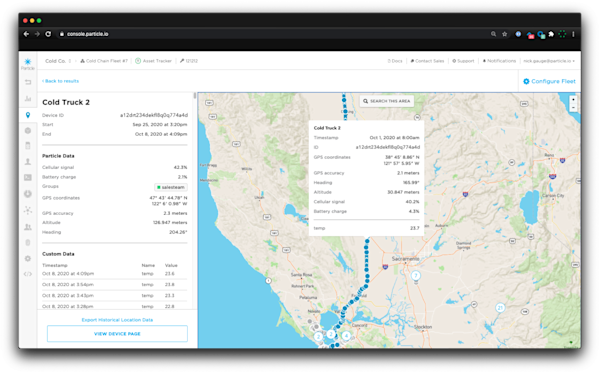Screen dimensions: 600x374
Task: Click Cellular signal value 42.3%
Action: coord(180,167)
